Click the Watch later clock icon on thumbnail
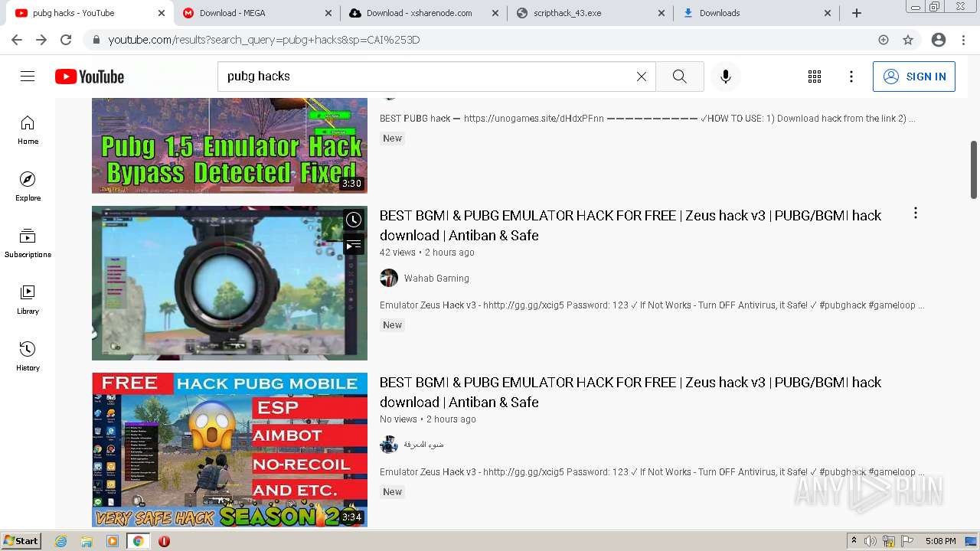 point(353,220)
